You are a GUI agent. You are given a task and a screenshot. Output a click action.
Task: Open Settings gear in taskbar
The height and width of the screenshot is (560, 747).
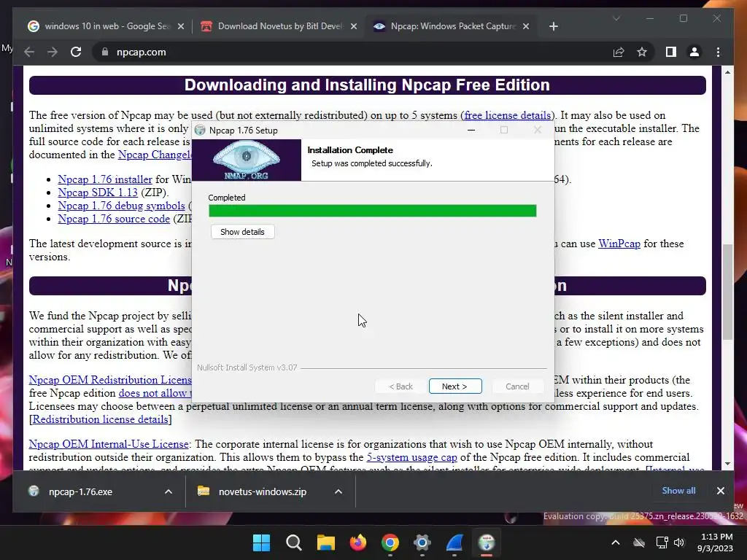tap(422, 542)
